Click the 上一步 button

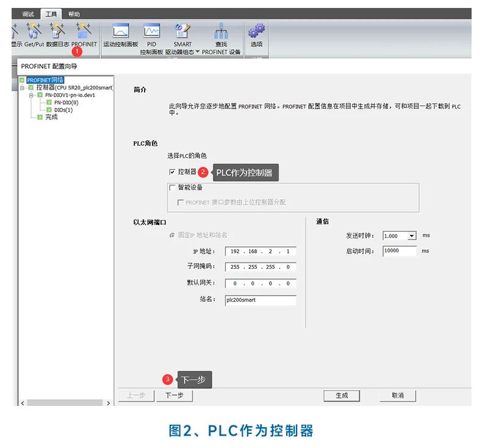point(136,396)
